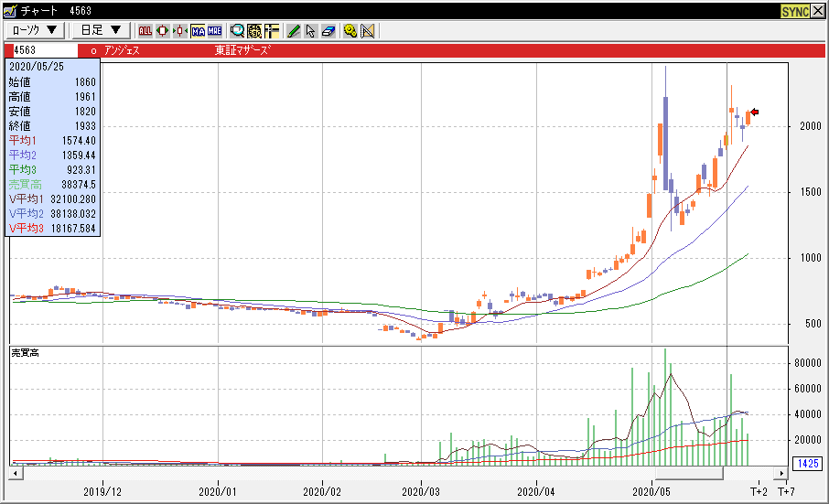Click the left scroll arrow of chart scrollbar
The width and height of the screenshot is (829, 504).
(15, 474)
